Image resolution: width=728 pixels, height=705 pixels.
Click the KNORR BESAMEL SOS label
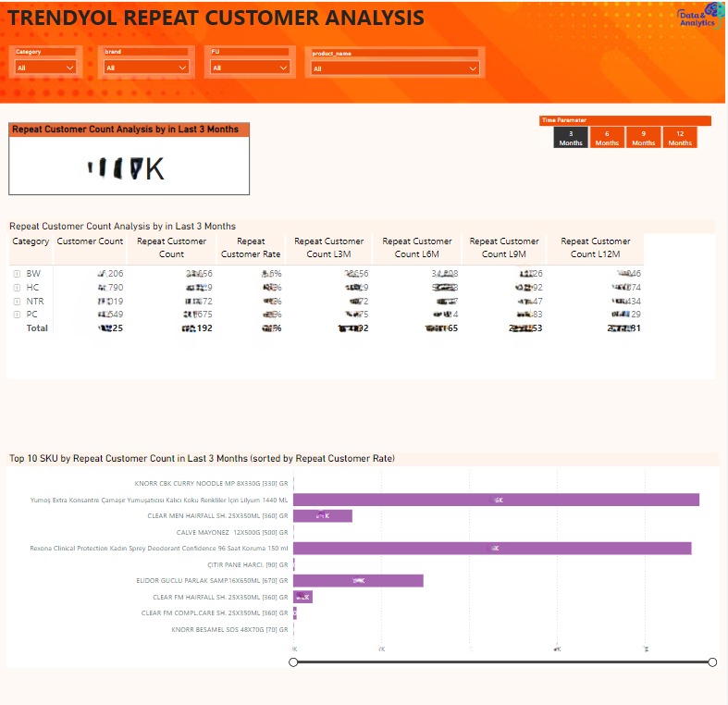pos(229,629)
